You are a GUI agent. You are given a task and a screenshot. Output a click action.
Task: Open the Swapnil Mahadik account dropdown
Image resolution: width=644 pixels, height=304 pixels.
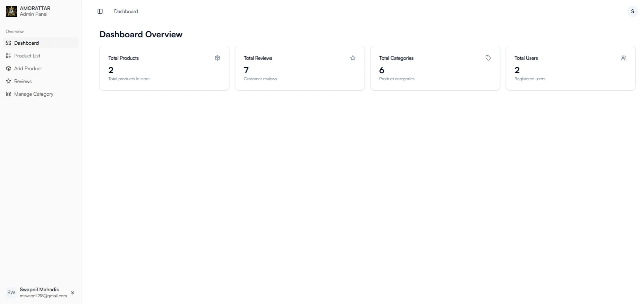click(x=41, y=293)
